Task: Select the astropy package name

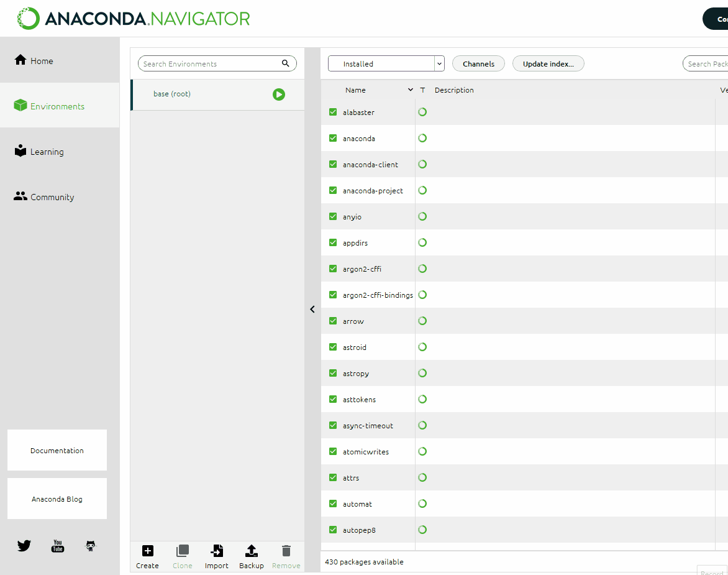Action: click(356, 374)
